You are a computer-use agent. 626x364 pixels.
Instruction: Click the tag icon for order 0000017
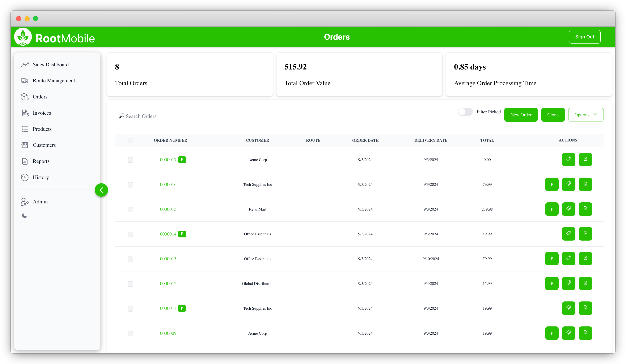tap(568, 159)
